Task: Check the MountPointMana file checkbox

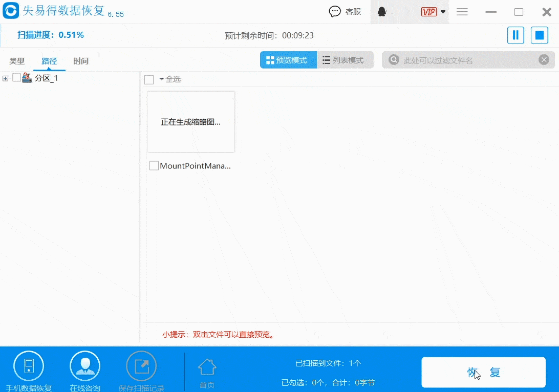Action: [x=154, y=165]
